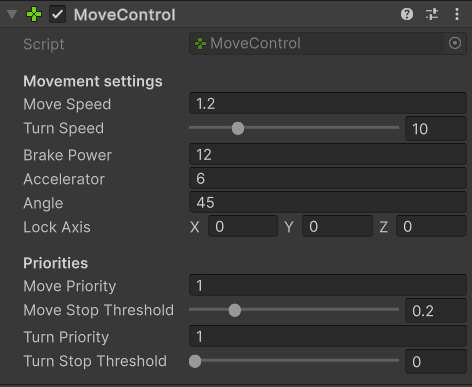
Task: Click the script object picker circle
Action: (x=455, y=43)
